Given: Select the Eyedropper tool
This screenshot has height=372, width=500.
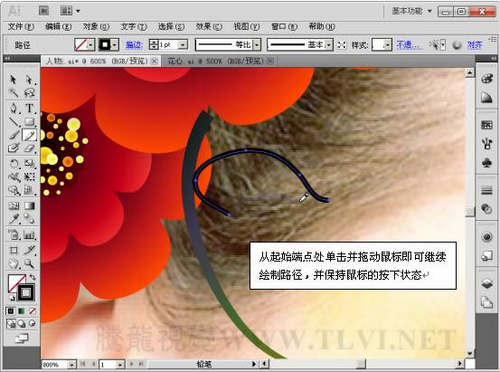Looking at the screenshot, I should [14, 219].
